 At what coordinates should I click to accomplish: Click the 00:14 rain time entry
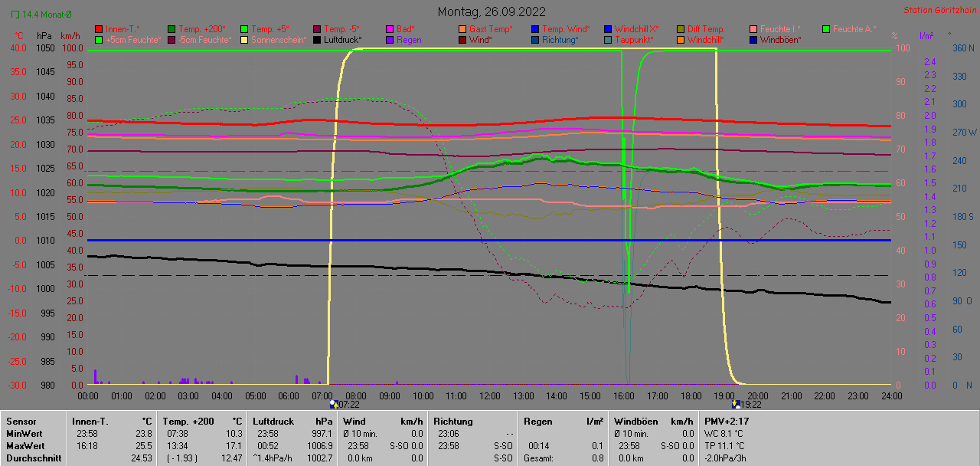(x=539, y=445)
